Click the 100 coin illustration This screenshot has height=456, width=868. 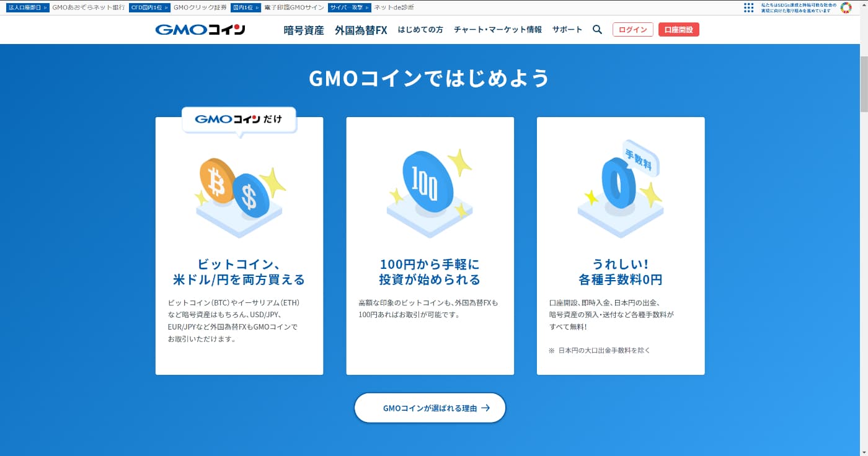430,193
